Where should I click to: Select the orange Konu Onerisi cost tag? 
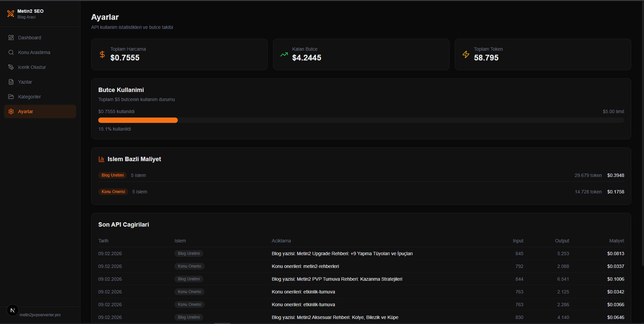point(113,192)
